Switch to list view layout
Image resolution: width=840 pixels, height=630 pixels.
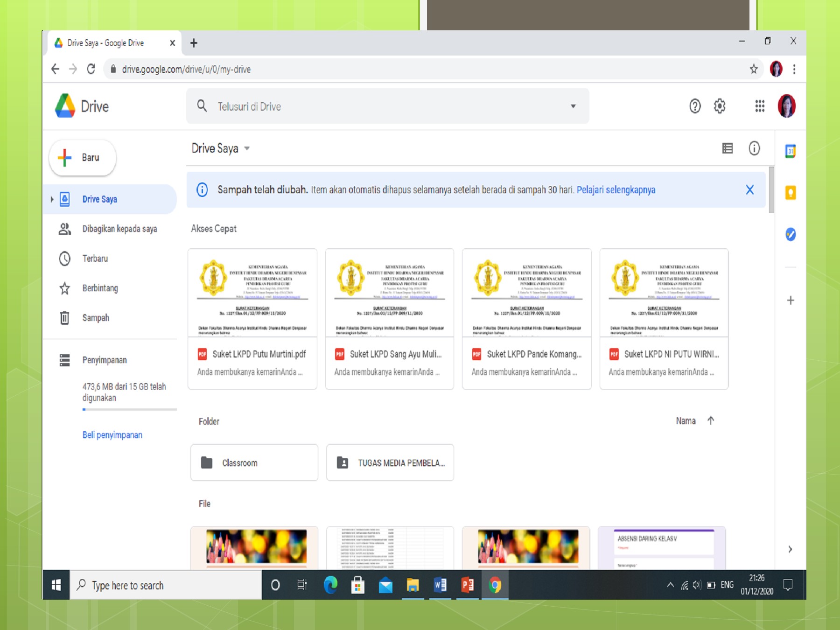727,148
